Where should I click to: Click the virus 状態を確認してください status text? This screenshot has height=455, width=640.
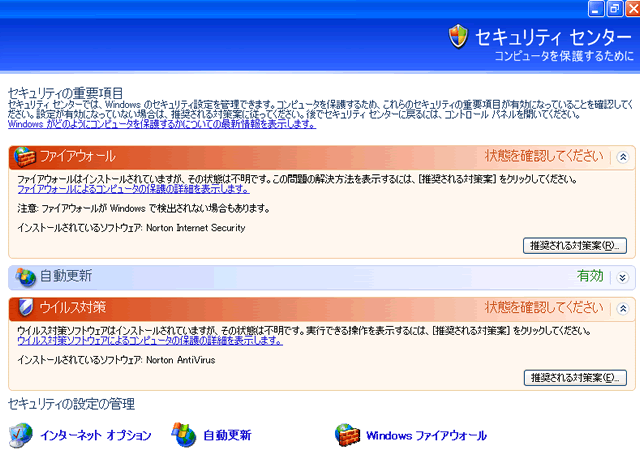point(544,307)
